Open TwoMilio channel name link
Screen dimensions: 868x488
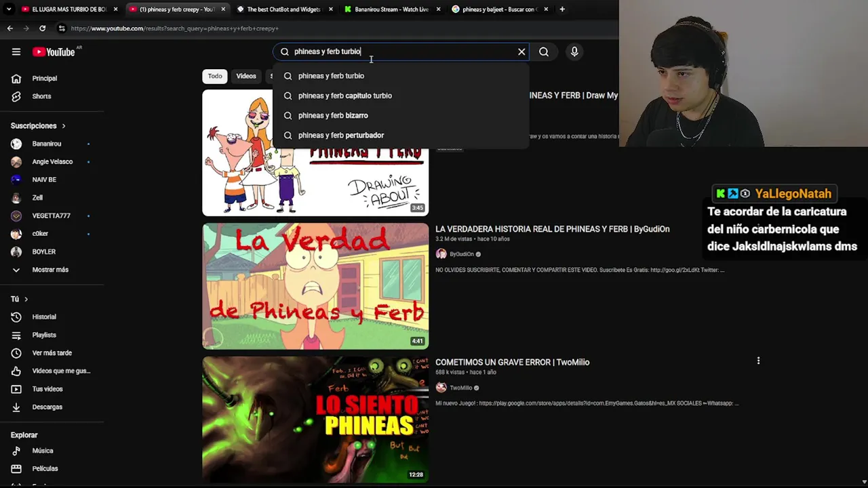(x=461, y=388)
